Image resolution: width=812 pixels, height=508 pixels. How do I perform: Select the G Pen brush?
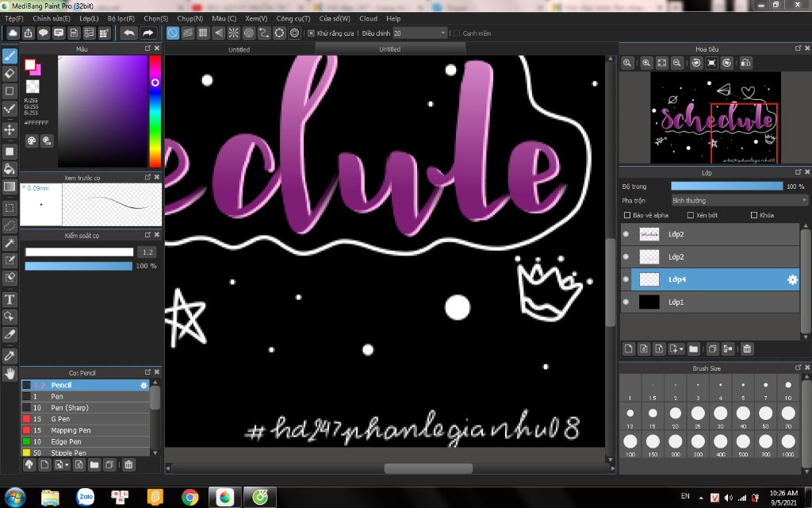86,419
